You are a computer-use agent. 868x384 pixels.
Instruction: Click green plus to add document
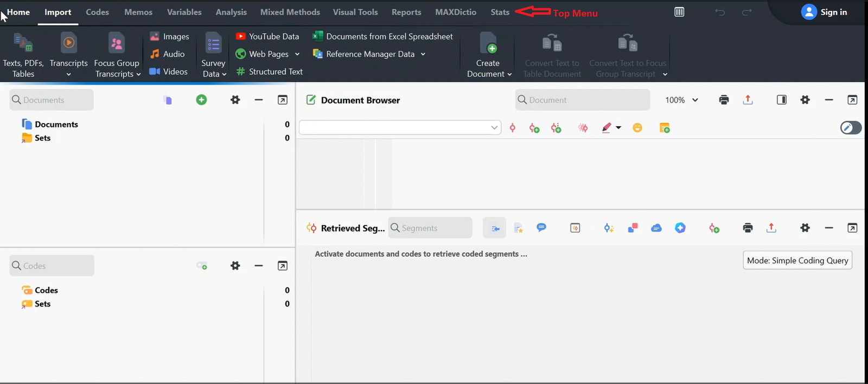[201, 100]
